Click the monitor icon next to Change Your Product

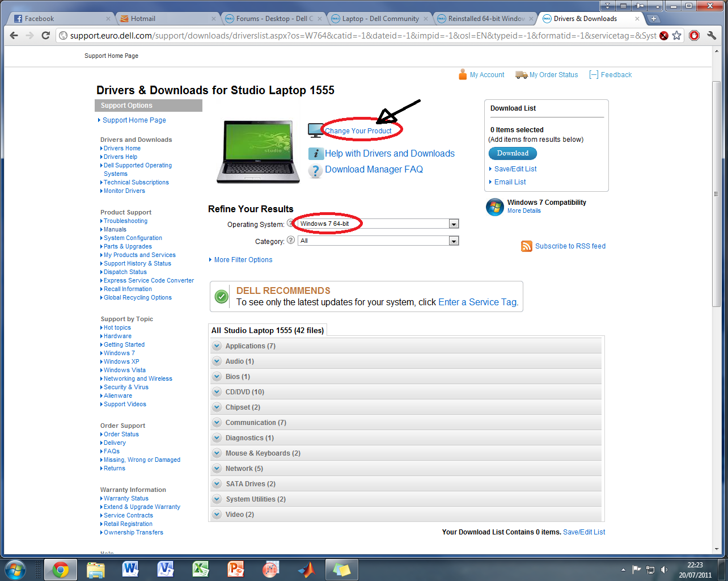click(x=316, y=130)
